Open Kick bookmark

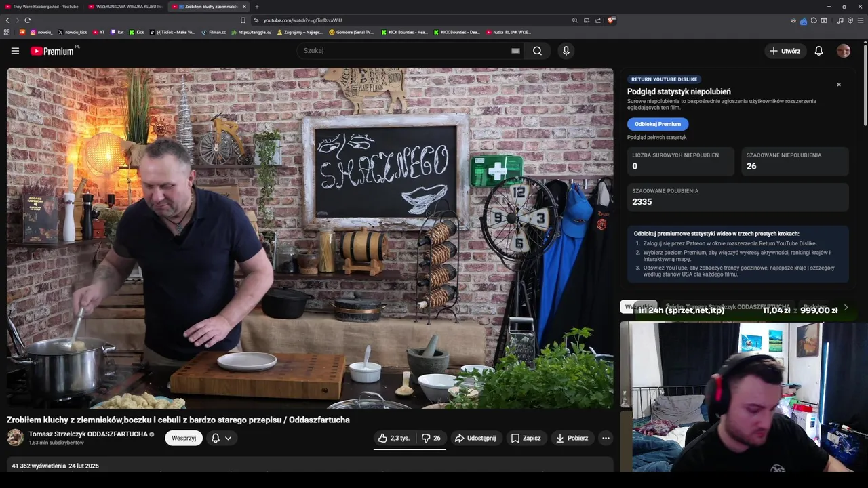point(137,32)
